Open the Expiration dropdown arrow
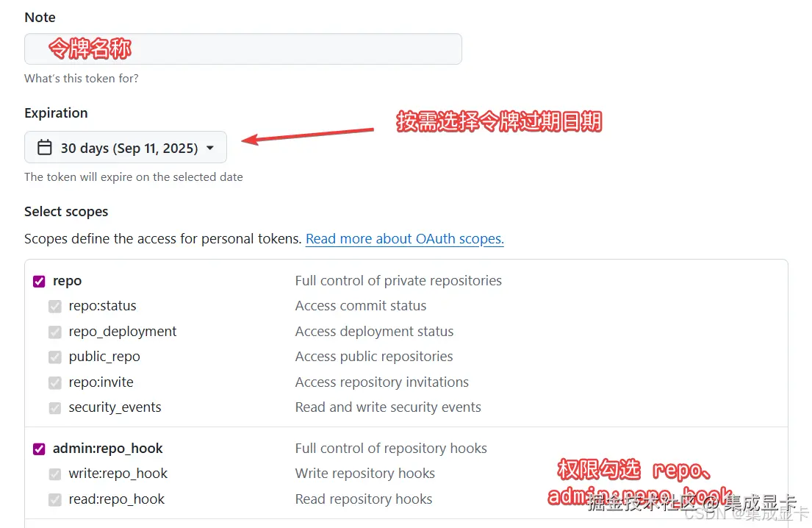Viewport: 812px width, 528px height. click(x=210, y=148)
